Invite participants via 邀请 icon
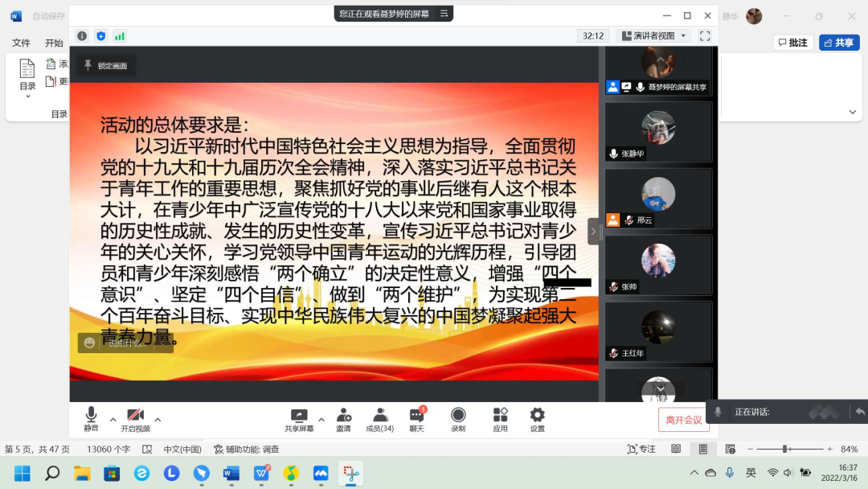The width and height of the screenshot is (868, 489). [x=343, y=418]
